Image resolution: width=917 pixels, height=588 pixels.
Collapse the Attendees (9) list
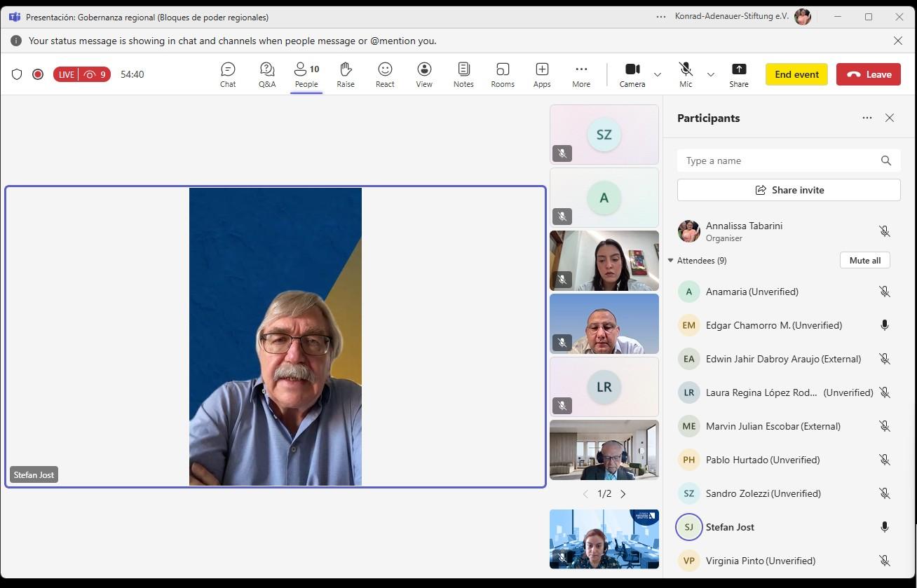pyautogui.click(x=671, y=261)
